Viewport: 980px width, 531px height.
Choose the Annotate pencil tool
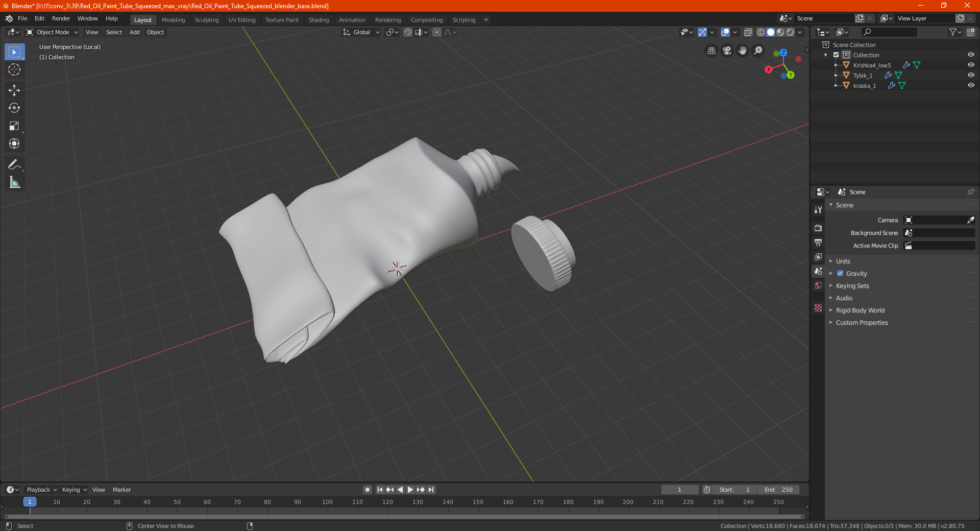[x=14, y=164]
